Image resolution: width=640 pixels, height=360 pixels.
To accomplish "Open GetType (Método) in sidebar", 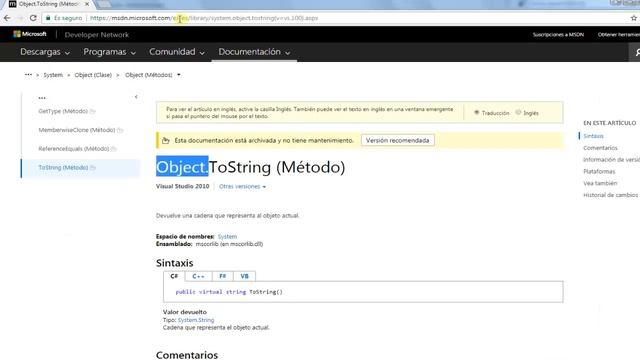I will (x=63, y=111).
